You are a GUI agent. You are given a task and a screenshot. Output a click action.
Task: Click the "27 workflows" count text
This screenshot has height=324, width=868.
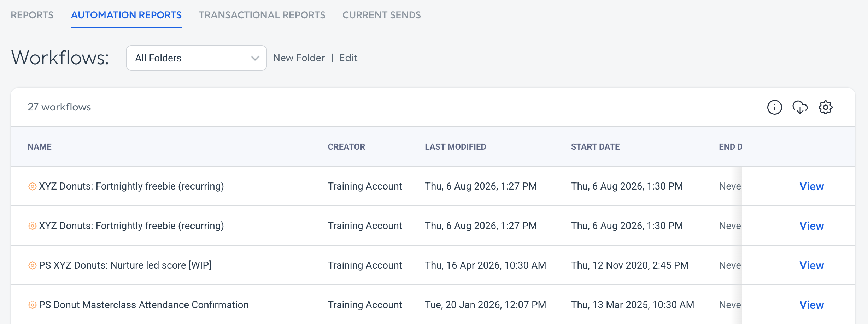click(59, 107)
